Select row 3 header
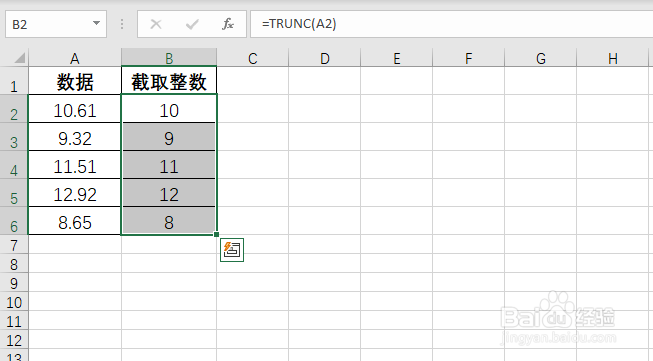 coord(14,137)
